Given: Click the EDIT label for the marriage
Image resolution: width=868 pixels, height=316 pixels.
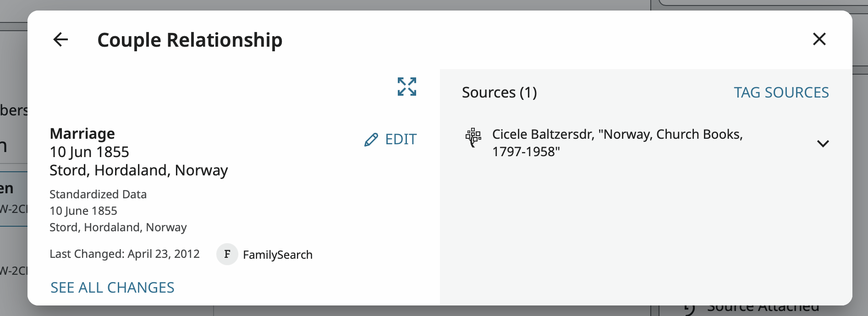Looking at the screenshot, I should pyautogui.click(x=401, y=139).
